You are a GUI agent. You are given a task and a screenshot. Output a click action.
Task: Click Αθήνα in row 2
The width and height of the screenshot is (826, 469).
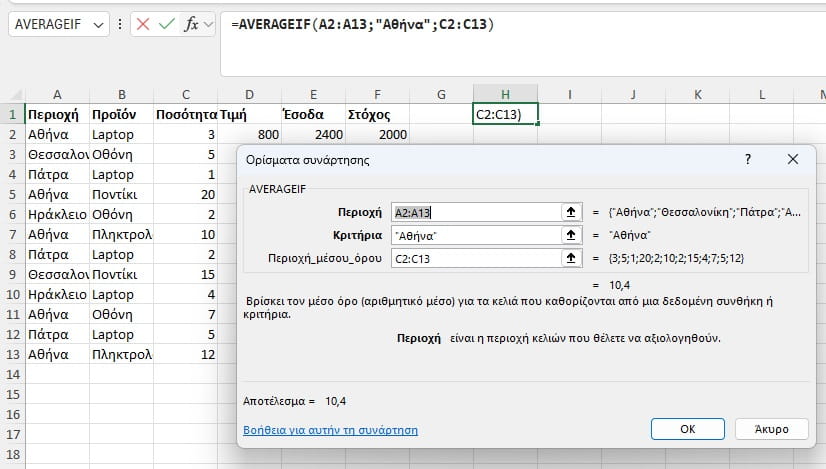[57, 134]
